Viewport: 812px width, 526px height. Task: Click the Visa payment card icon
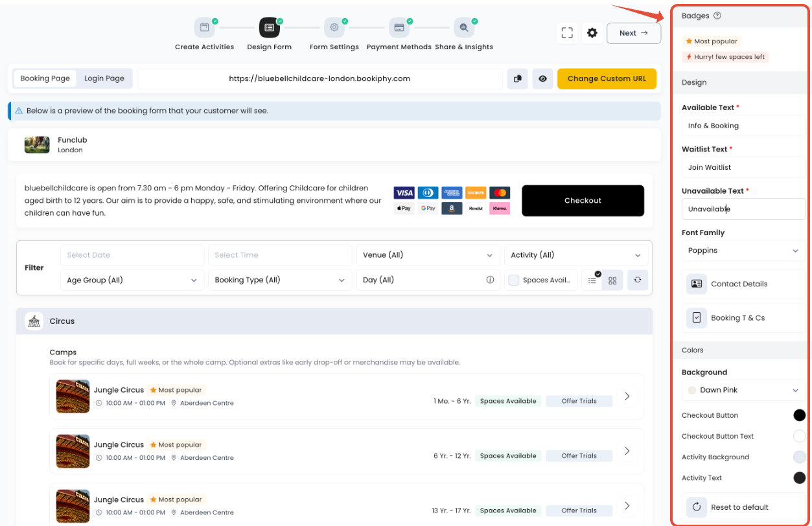tap(404, 193)
